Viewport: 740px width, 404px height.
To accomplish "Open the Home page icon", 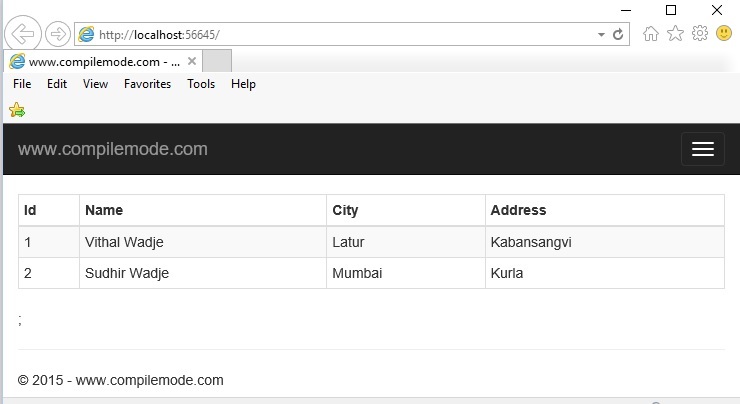I will click(x=651, y=33).
